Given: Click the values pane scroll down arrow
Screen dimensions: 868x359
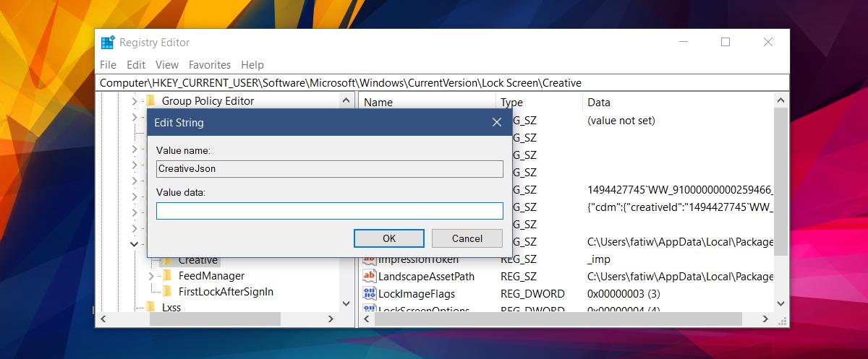Looking at the screenshot, I should (780, 304).
